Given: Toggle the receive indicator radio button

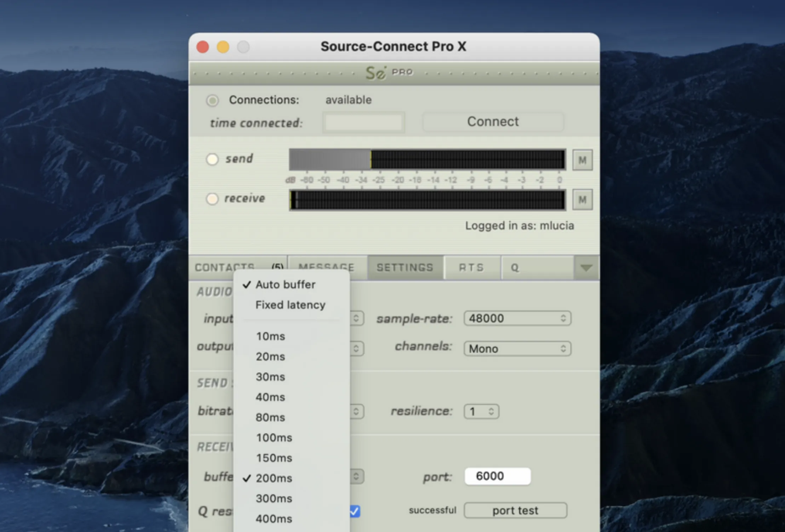Looking at the screenshot, I should (x=212, y=199).
